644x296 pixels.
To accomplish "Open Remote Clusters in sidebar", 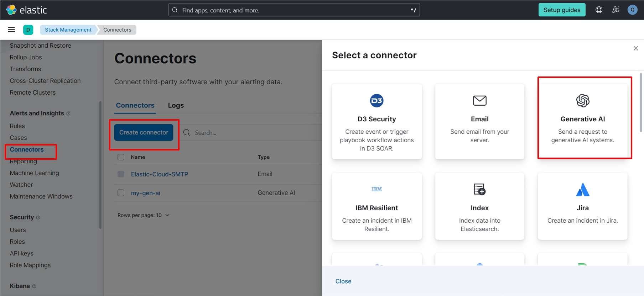I will tap(33, 92).
